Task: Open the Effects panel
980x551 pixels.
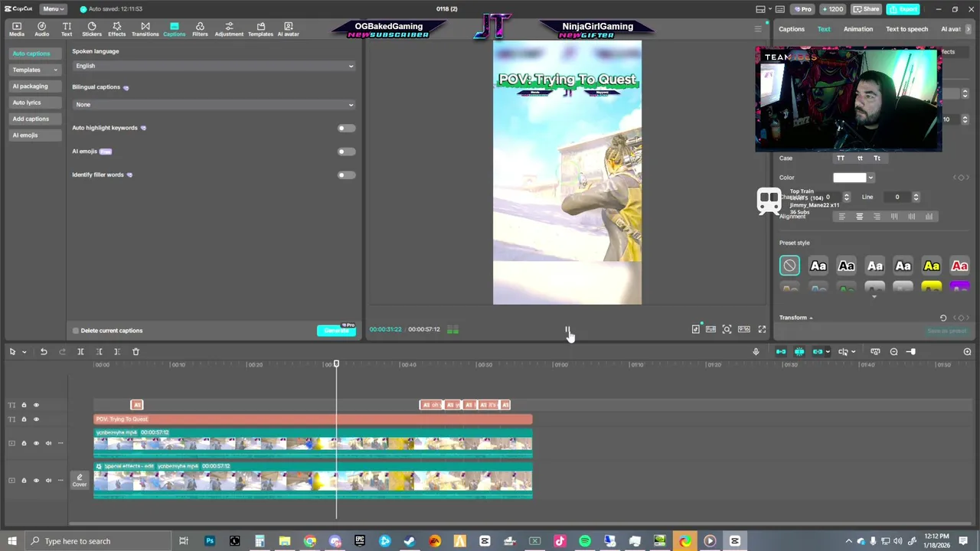Action: tap(116, 29)
